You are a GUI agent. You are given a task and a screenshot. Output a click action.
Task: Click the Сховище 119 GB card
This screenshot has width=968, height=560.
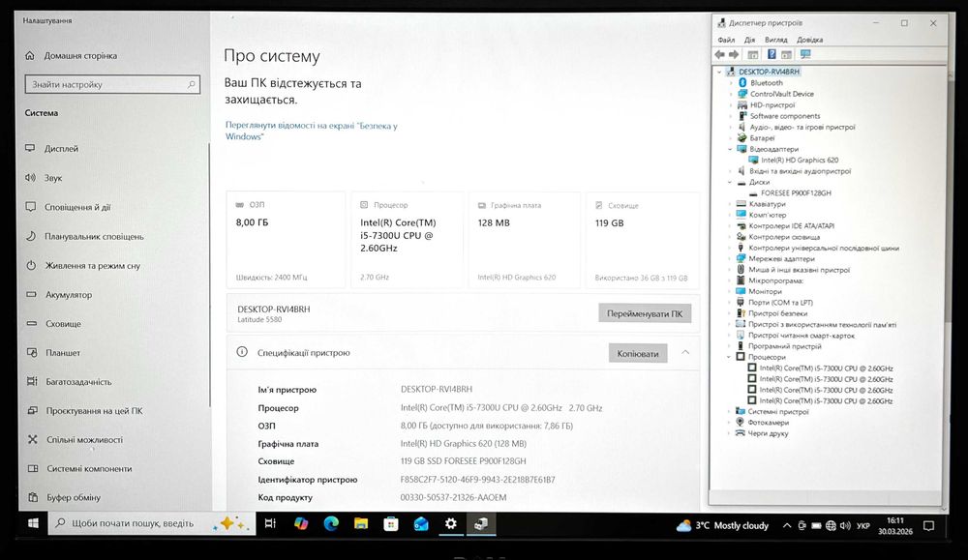click(x=642, y=240)
